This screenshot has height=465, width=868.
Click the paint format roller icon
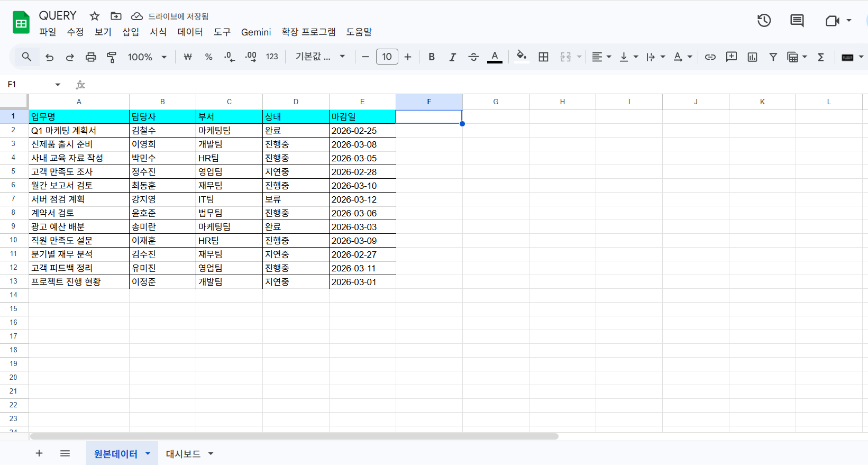[x=112, y=57]
